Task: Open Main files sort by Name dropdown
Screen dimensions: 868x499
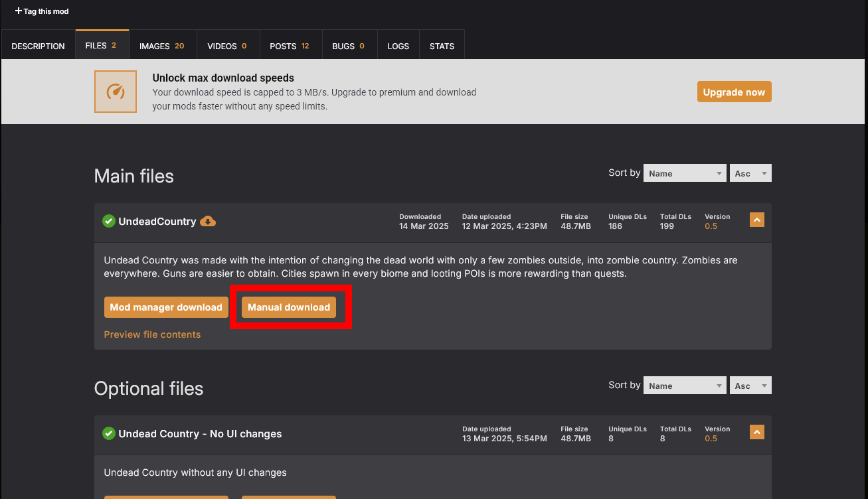Action: point(685,173)
